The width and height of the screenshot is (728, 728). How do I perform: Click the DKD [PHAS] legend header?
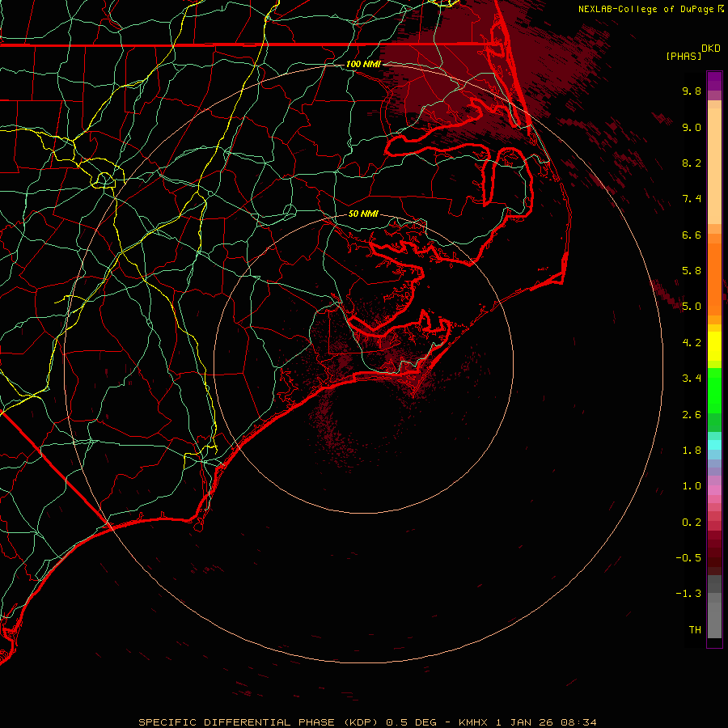click(692, 52)
